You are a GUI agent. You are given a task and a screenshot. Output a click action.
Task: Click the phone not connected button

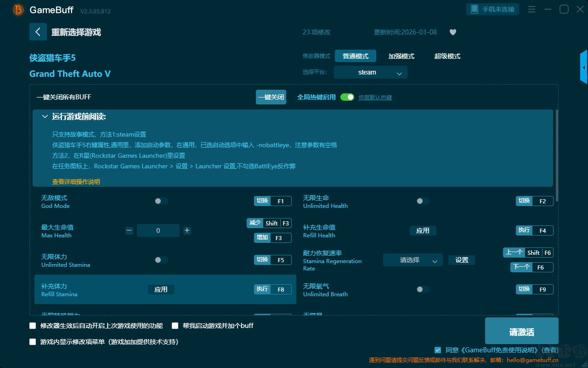493,9
